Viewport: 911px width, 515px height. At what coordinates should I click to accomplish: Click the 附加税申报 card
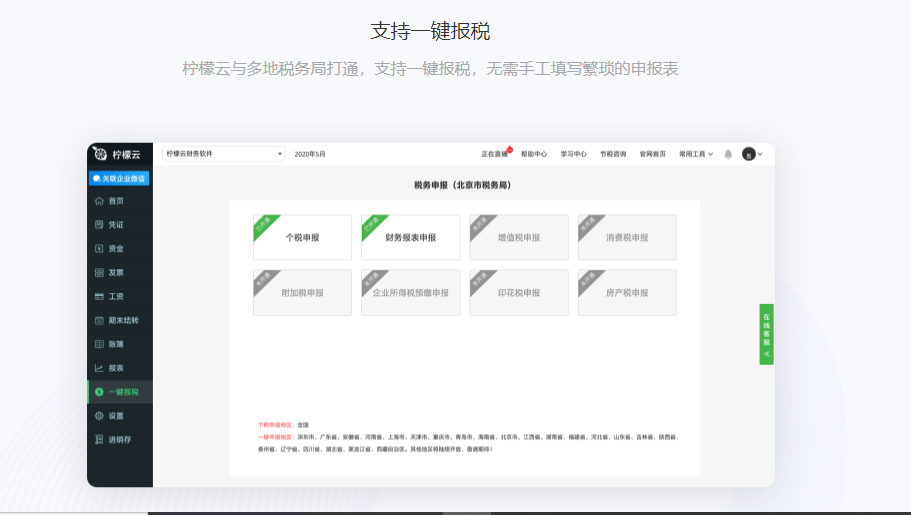pyautogui.click(x=302, y=292)
